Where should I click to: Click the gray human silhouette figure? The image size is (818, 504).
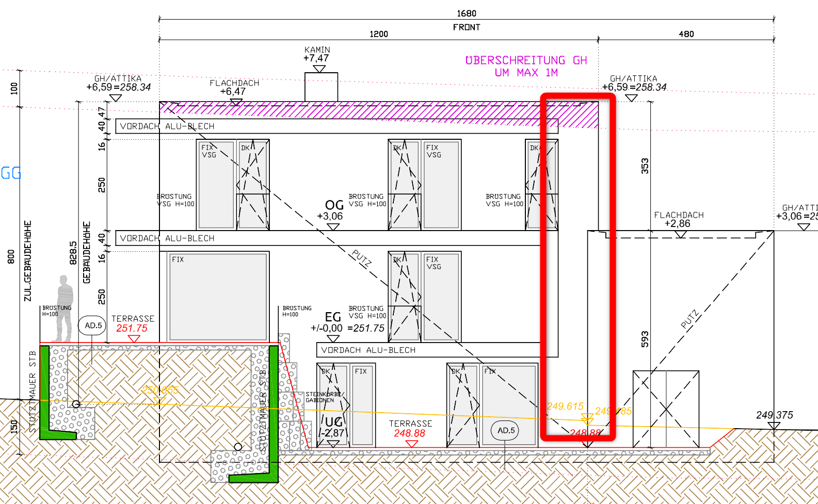point(64,308)
